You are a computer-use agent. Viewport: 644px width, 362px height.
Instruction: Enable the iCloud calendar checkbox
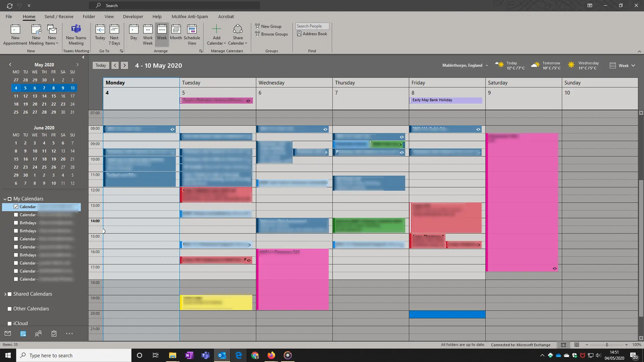[x=9, y=323]
